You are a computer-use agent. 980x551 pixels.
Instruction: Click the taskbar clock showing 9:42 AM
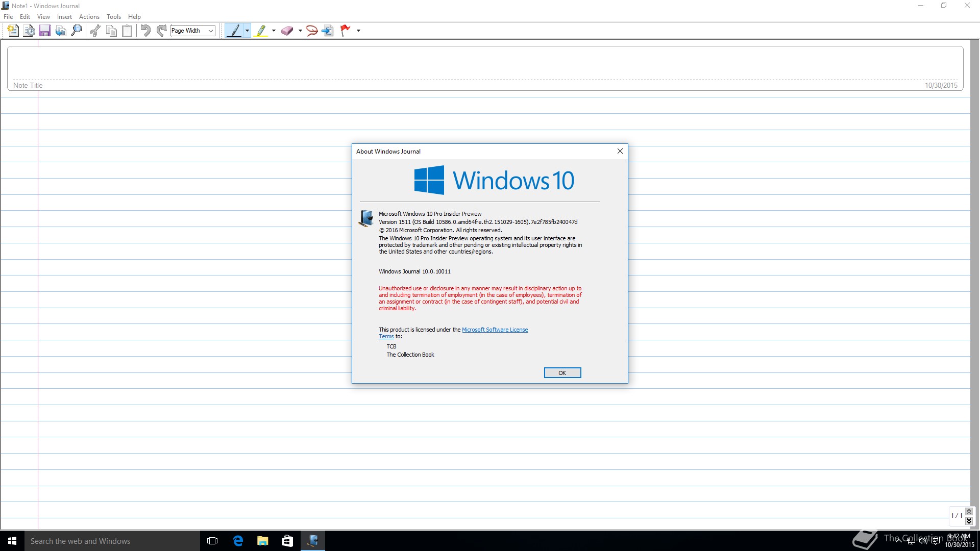point(960,541)
